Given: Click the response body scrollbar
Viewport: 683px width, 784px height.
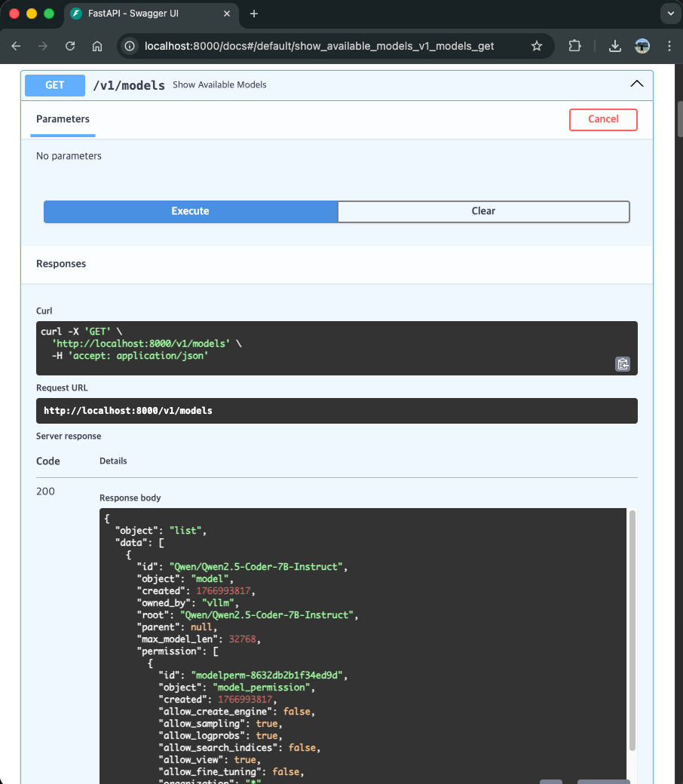Looking at the screenshot, I should (632, 630).
